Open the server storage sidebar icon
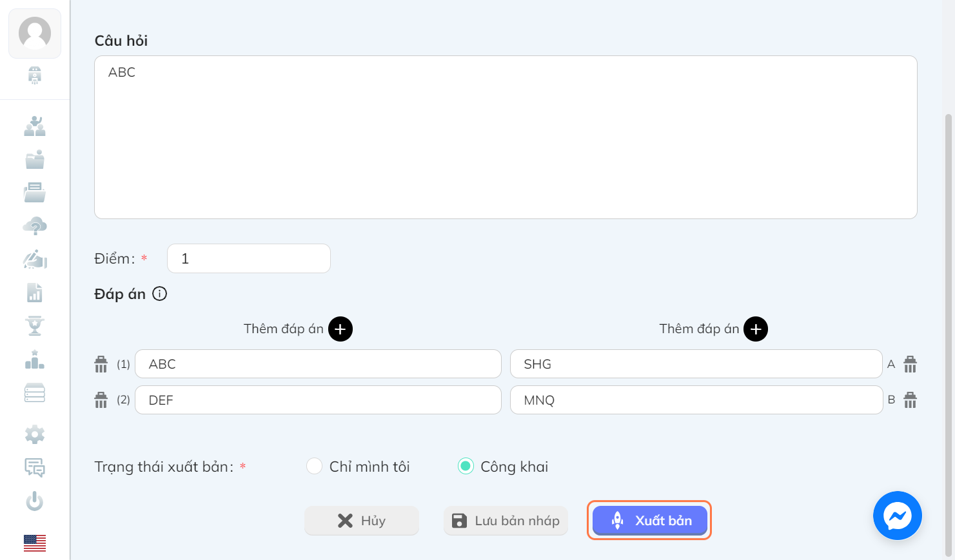The height and width of the screenshot is (560, 955). pyautogui.click(x=35, y=392)
